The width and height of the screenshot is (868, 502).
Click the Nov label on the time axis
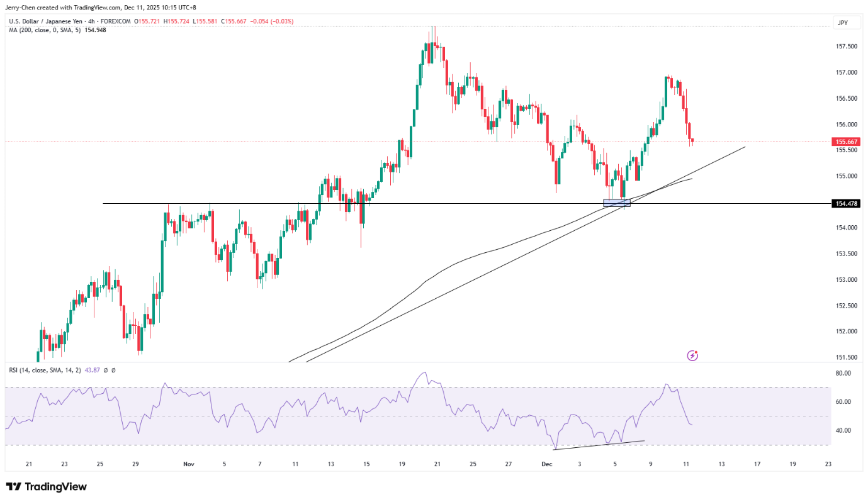[188, 464]
